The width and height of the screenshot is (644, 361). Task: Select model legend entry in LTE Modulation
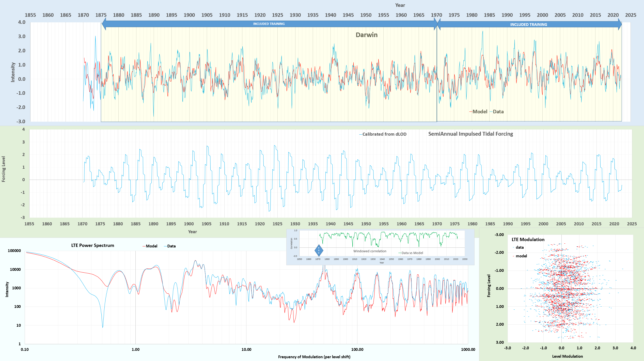(520, 256)
